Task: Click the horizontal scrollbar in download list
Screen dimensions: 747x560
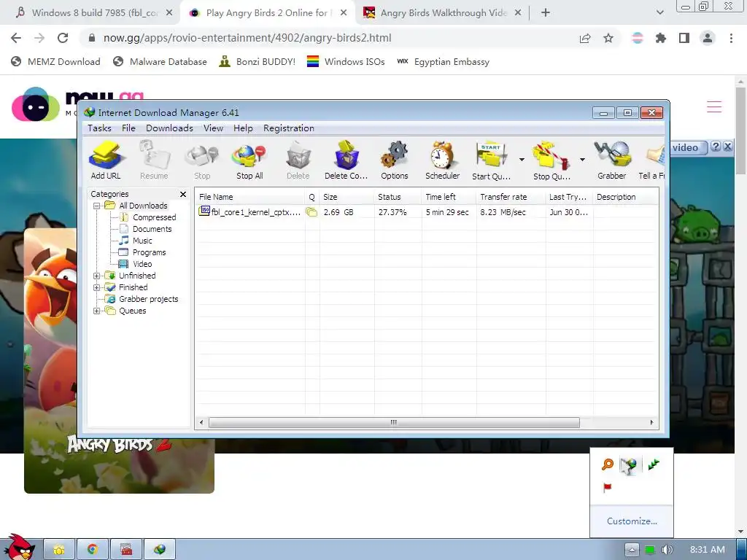Action: [x=394, y=422]
